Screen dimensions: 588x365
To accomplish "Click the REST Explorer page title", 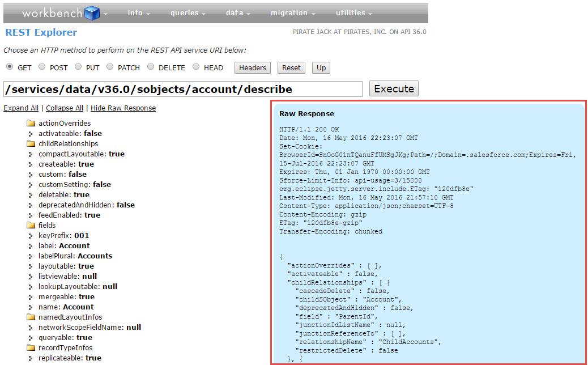I will 41,33.
